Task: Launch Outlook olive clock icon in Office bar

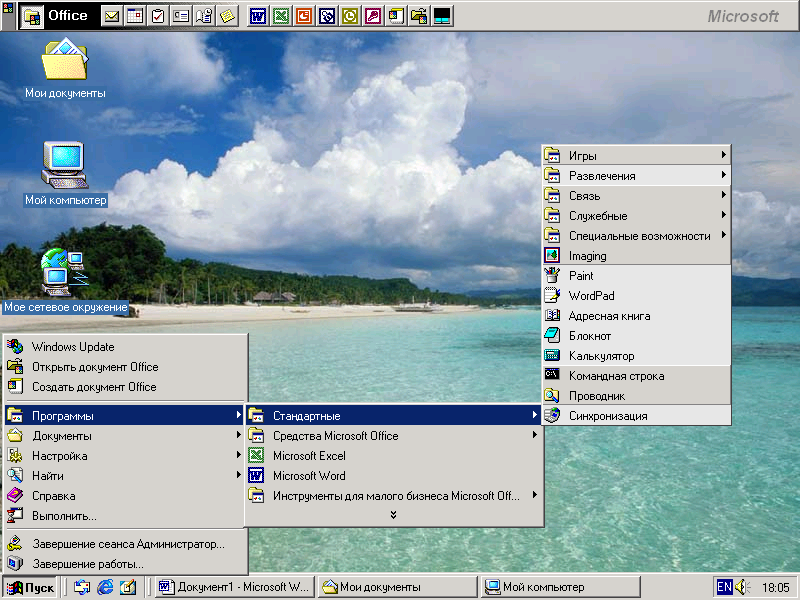Action: click(350, 16)
